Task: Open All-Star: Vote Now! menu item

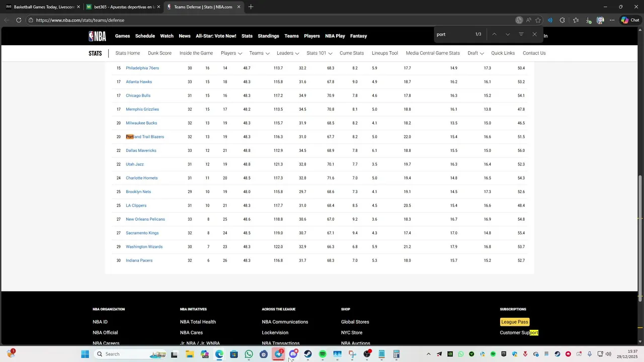Action: click(216, 36)
